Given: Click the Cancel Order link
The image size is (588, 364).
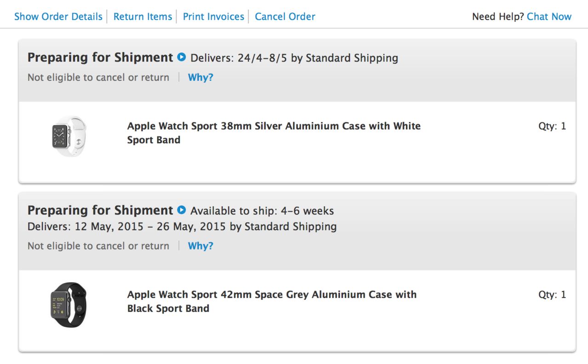Looking at the screenshot, I should 285,17.
